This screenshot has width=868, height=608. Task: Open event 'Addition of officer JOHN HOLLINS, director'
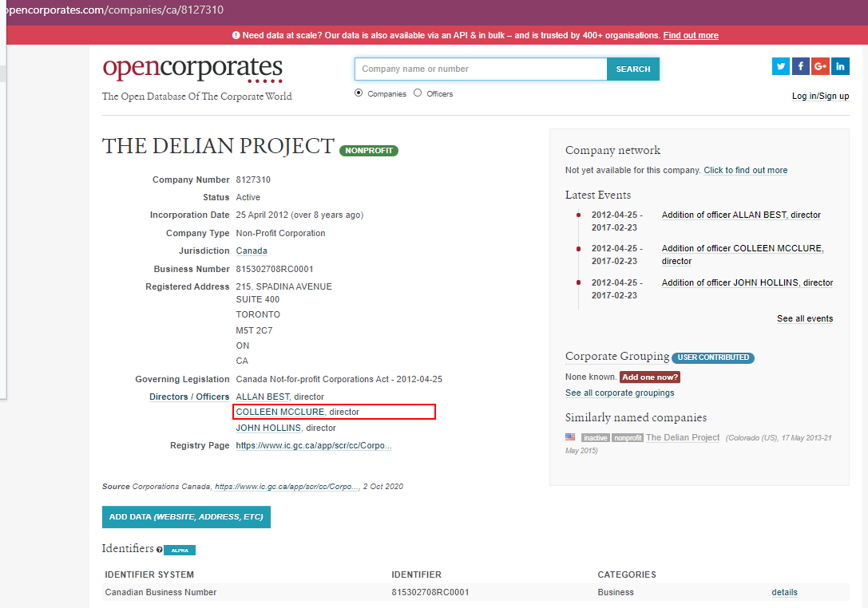point(747,282)
